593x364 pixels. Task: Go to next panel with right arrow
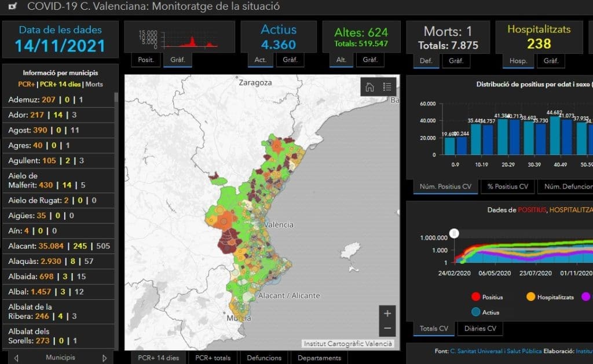(104, 358)
